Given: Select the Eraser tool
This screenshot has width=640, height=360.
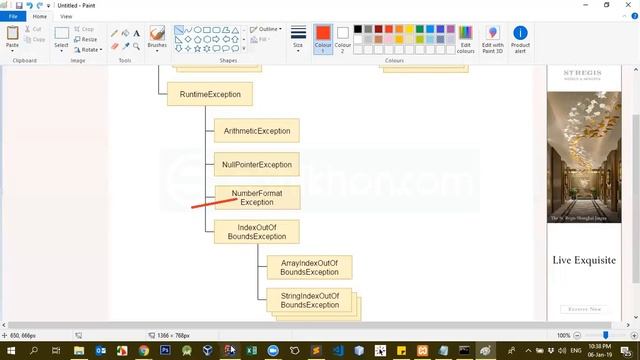Looking at the screenshot, I should click(x=114, y=46).
